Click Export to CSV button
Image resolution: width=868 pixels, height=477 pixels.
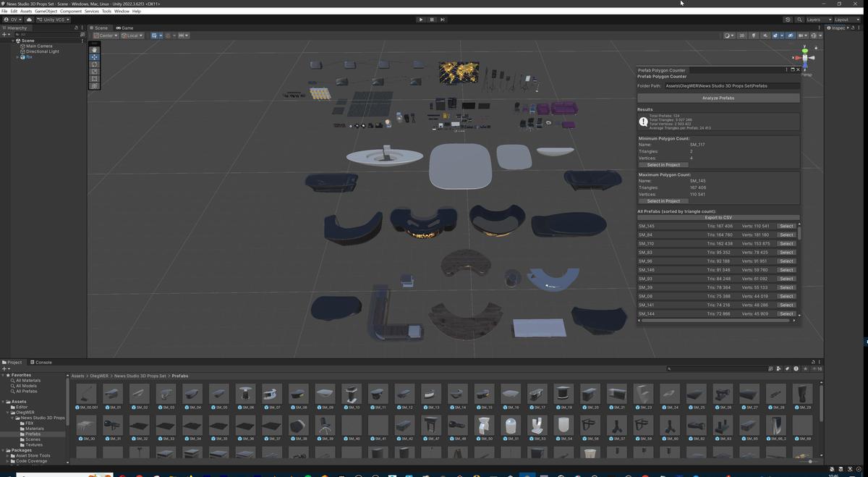tap(718, 217)
